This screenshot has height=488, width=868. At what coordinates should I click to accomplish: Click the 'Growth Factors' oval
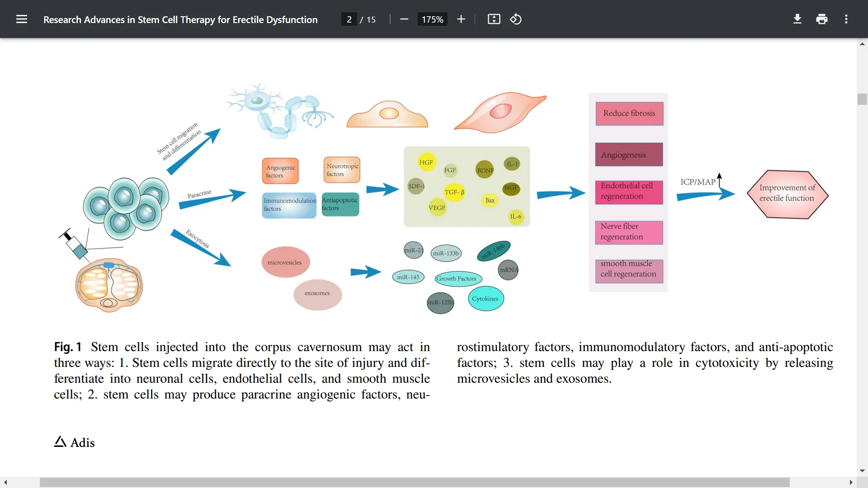point(458,278)
